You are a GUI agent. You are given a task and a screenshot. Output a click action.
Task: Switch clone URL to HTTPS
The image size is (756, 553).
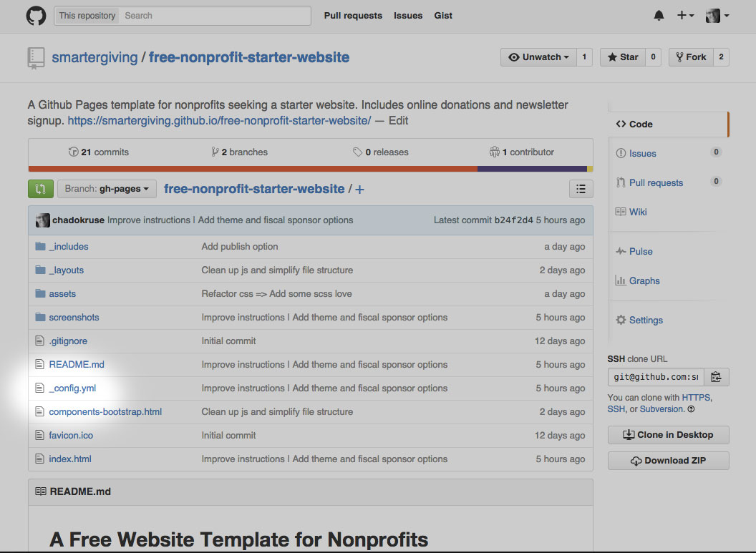pyautogui.click(x=696, y=398)
